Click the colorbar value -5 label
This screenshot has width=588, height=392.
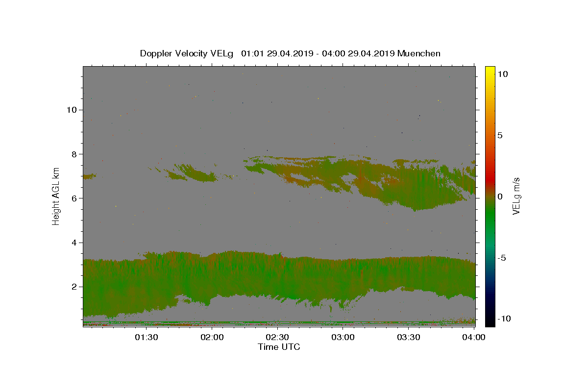point(501,258)
